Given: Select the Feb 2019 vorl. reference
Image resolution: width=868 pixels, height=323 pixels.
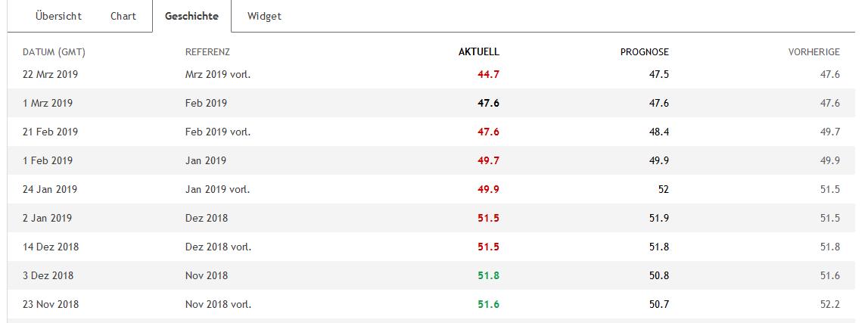Looking at the screenshot, I should 217,132.
